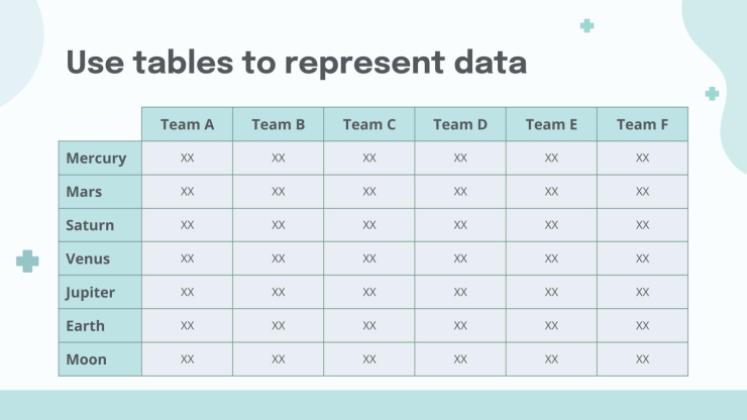Select the slide title 'Use tables to represent data'
747x420 pixels.
pyautogui.click(x=296, y=62)
